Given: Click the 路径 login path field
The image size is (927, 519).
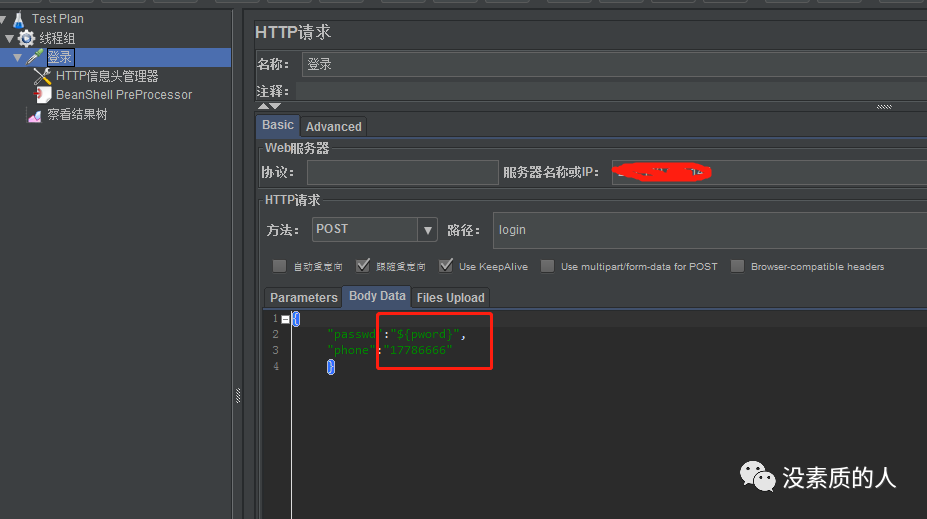Looking at the screenshot, I should 710,230.
